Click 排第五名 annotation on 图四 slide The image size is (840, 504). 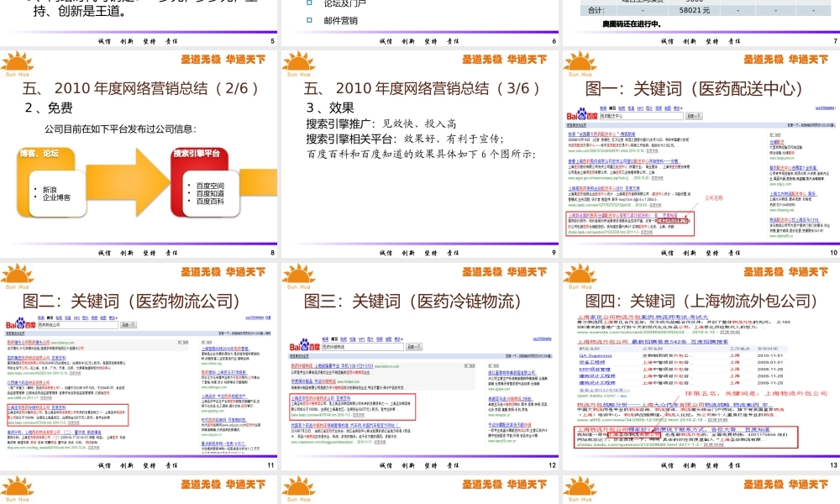[x=756, y=393]
